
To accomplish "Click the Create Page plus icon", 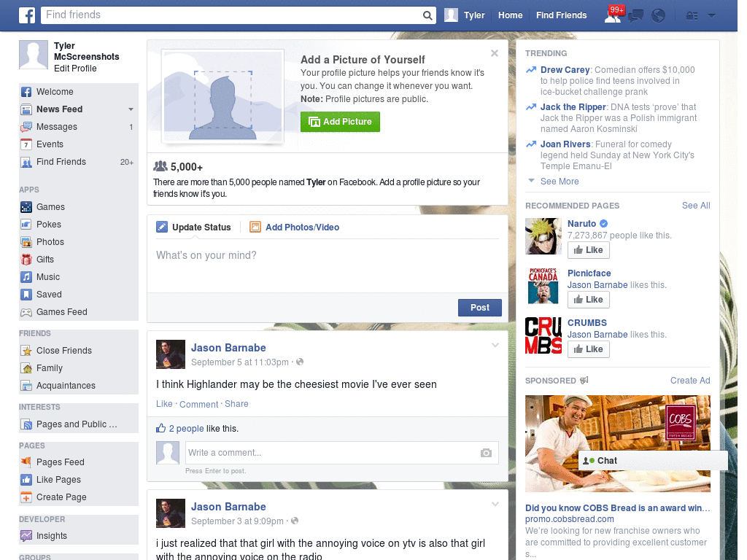I will pos(26,497).
